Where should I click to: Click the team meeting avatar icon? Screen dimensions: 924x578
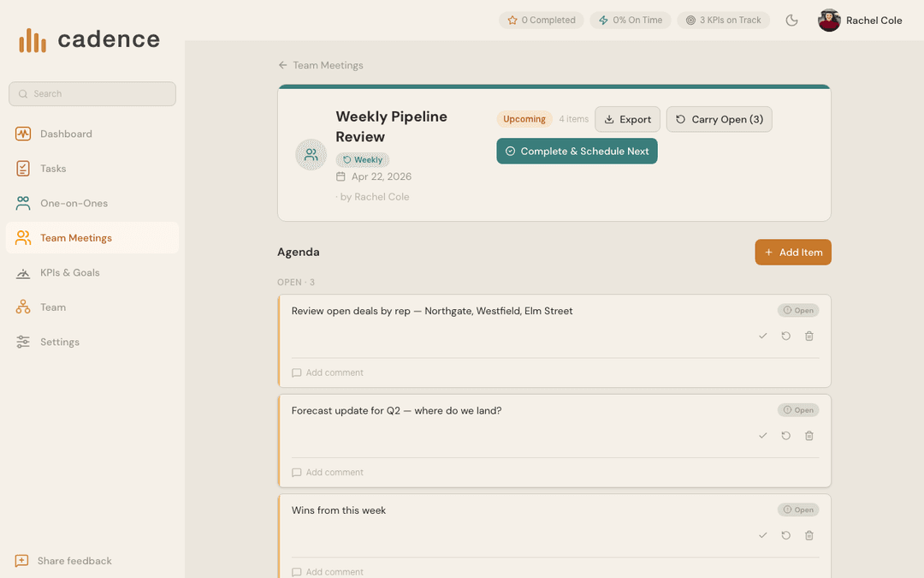[x=311, y=155]
